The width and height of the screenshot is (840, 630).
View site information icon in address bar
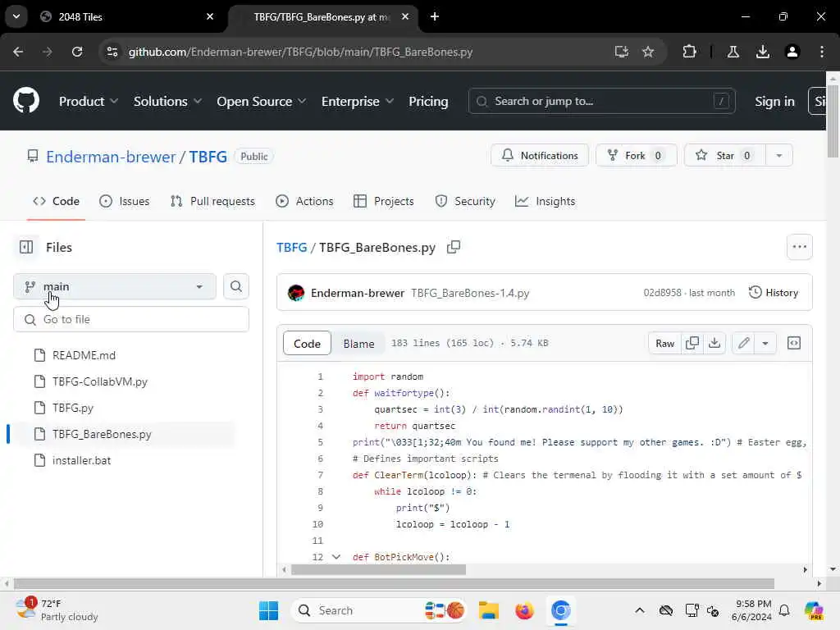[x=112, y=52]
